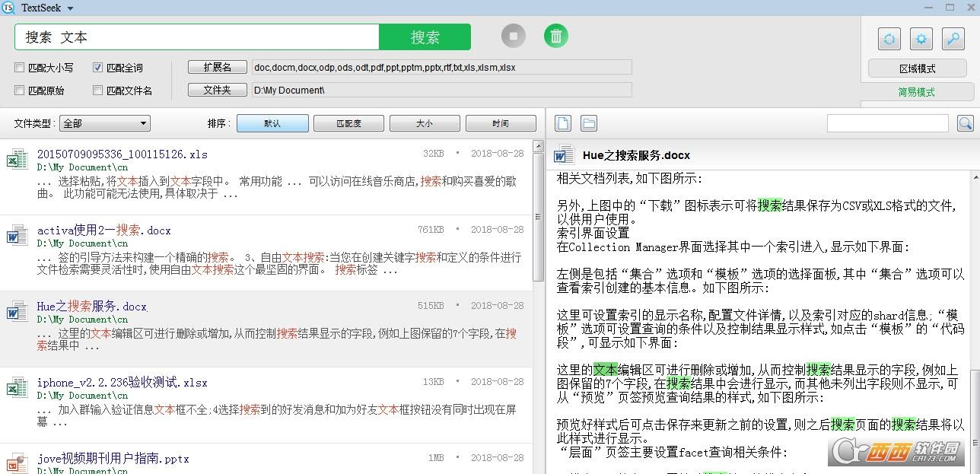Click the magnifier icon in preview panel

tap(966, 122)
